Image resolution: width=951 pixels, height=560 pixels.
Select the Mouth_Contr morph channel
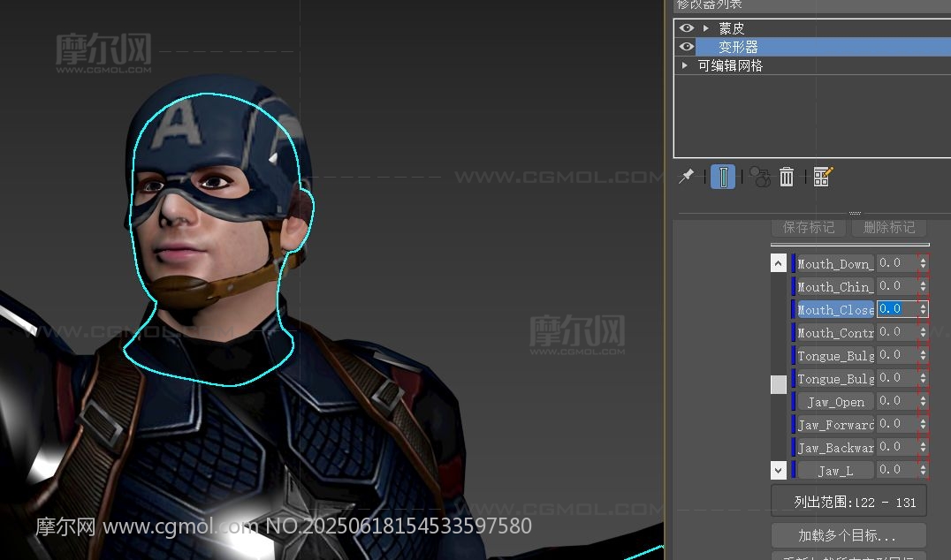pyautogui.click(x=835, y=332)
